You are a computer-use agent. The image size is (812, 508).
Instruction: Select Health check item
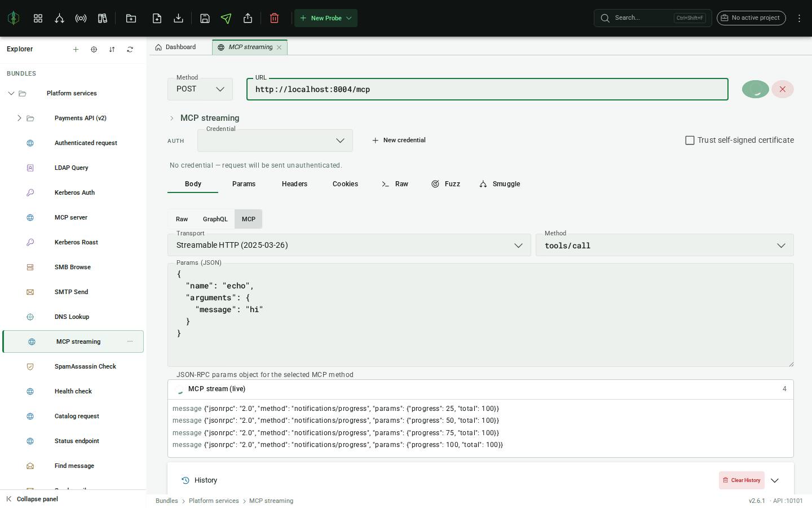[73, 391]
